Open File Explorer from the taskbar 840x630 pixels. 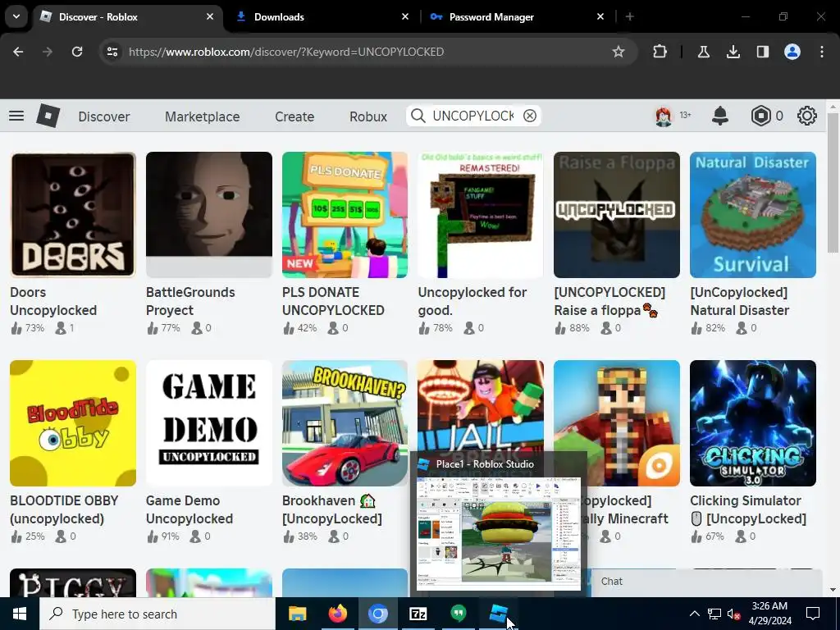point(297,614)
